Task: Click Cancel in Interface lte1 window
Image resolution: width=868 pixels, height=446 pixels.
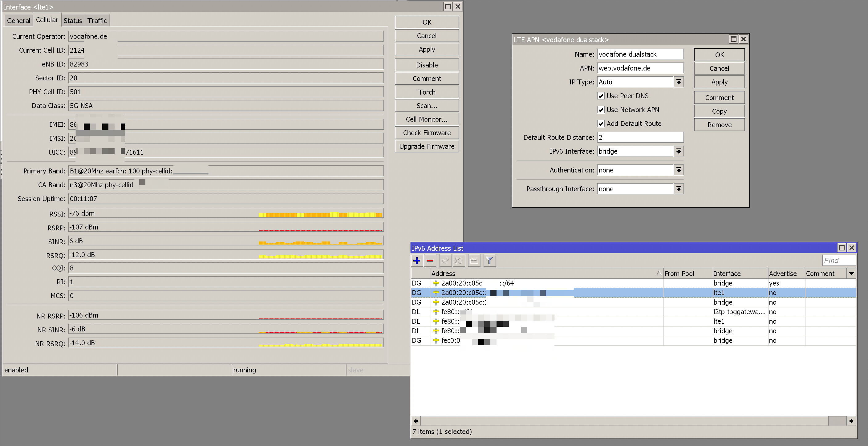Action: point(427,36)
